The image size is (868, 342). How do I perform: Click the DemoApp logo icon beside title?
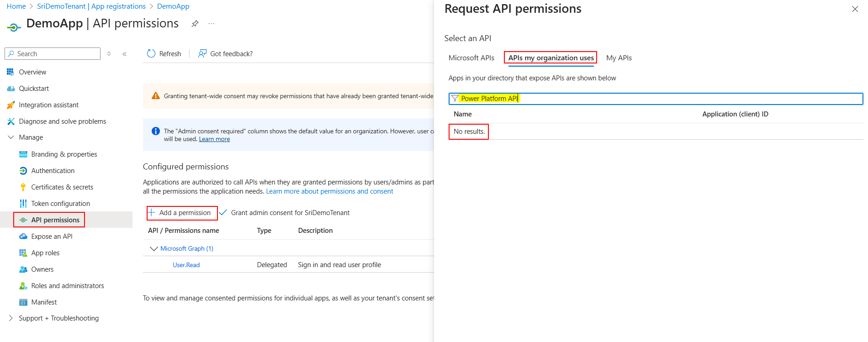(14, 27)
